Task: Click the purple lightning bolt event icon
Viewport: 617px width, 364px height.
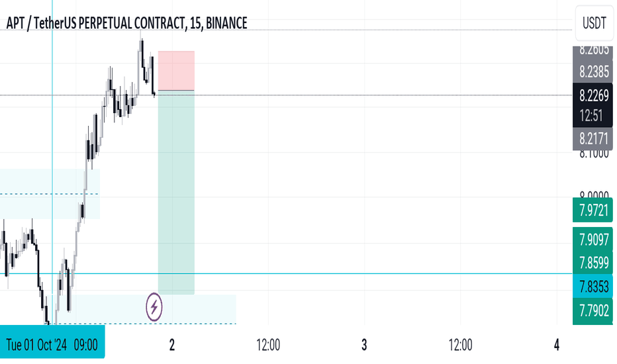Action: click(x=154, y=307)
